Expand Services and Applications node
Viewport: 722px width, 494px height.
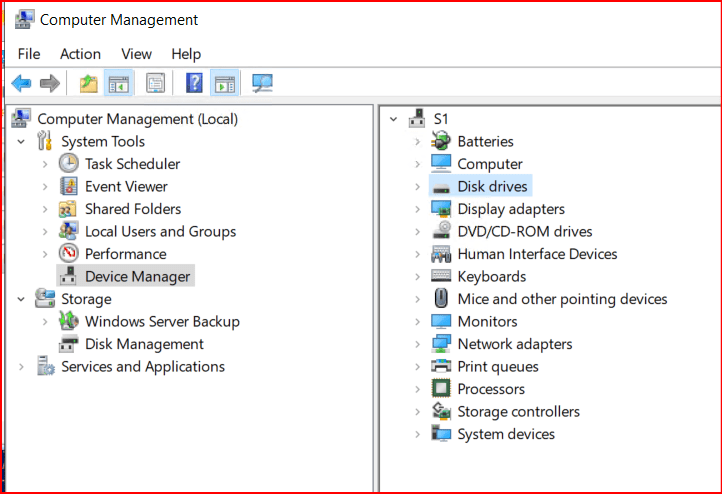click(x=21, y=367)
